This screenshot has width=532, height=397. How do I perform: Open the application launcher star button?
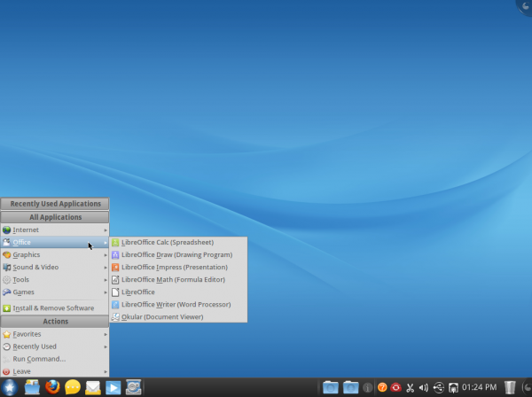pyautogui.click(x=10, y=387)
